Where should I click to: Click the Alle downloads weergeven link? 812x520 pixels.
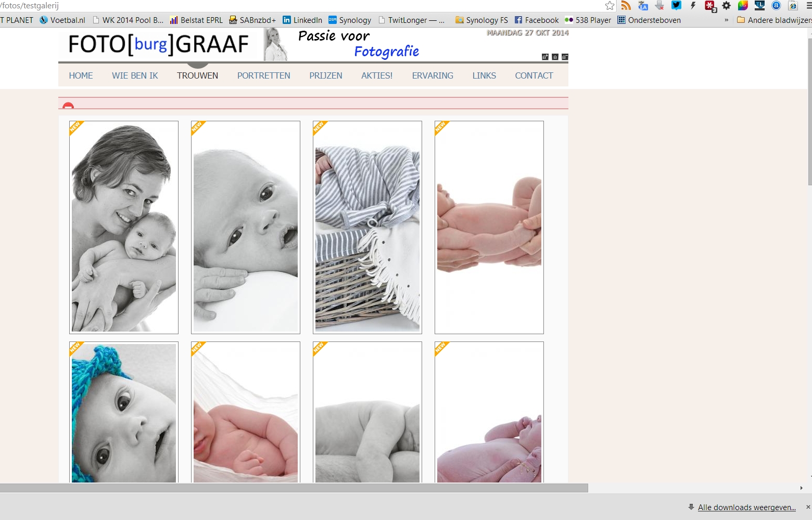point(746,508)
